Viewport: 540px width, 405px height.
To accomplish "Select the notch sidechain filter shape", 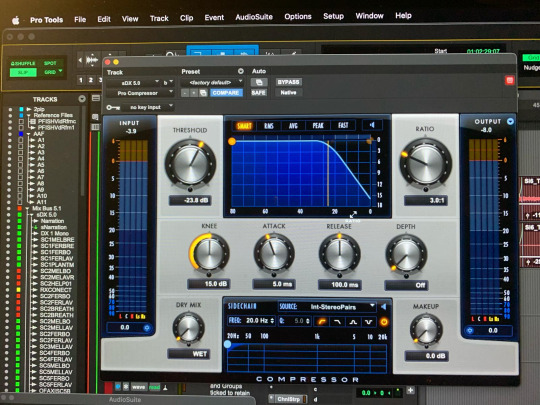I will 368,322.
